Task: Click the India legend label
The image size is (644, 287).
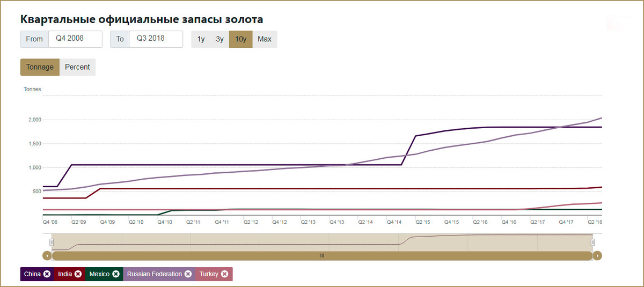Action: pos(64,274)
